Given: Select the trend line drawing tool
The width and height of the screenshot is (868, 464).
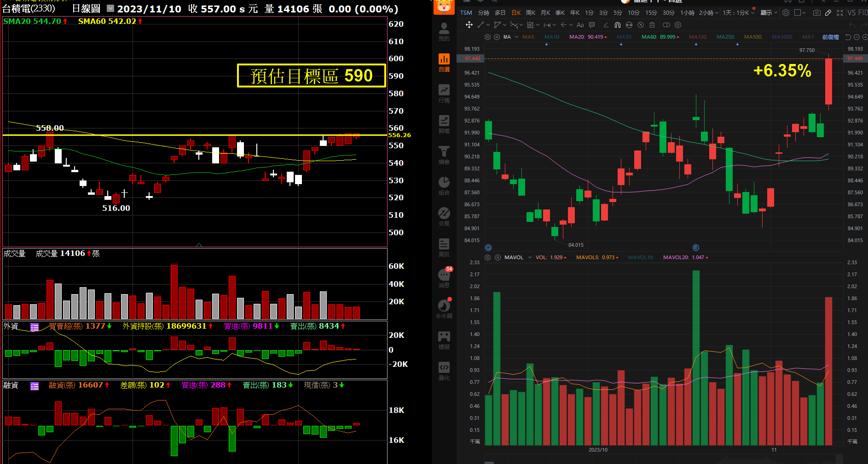Looking at the screenshot, I should click(480, 25).
